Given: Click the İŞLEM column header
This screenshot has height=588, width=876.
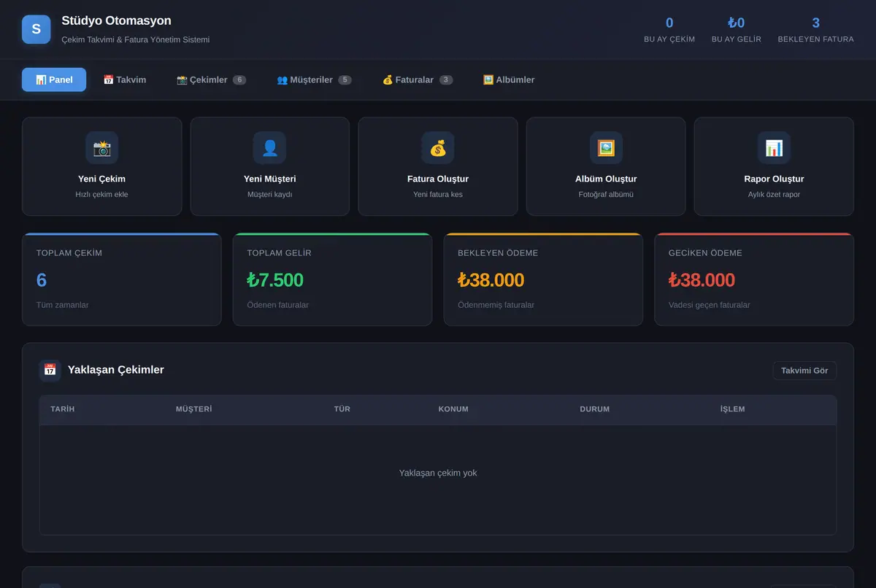Looking at the screenshot, I should [x=733, y=409].
